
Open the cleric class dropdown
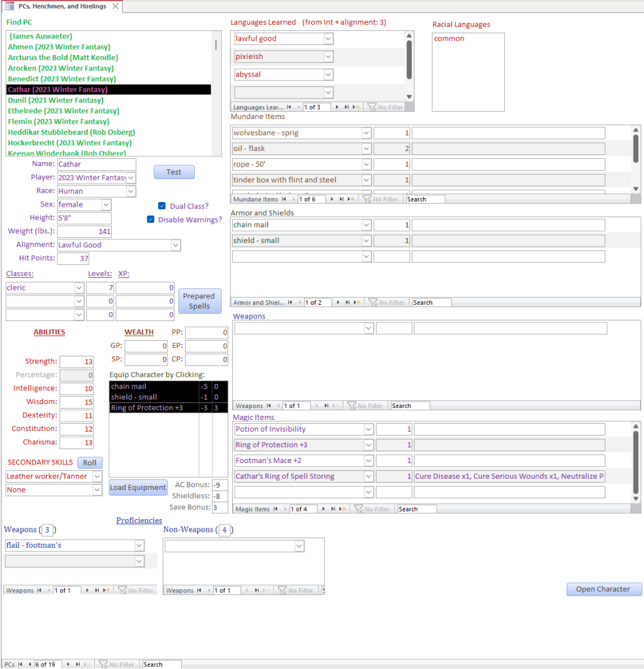coord(79,288)
